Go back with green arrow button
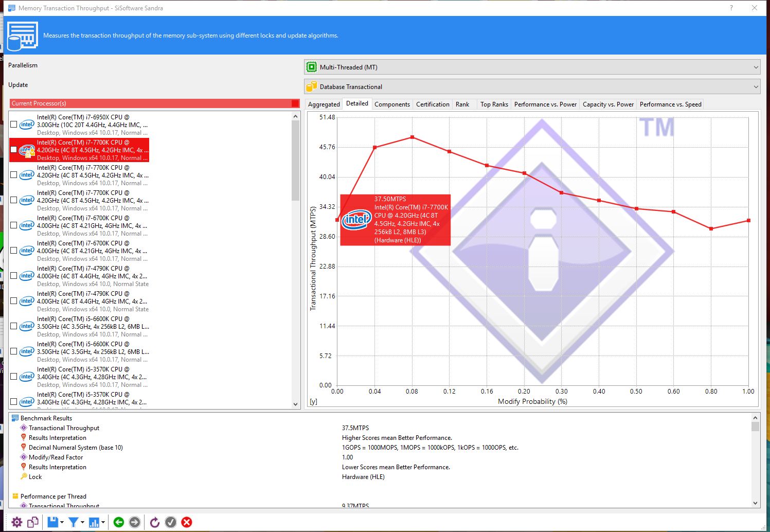 119,522
